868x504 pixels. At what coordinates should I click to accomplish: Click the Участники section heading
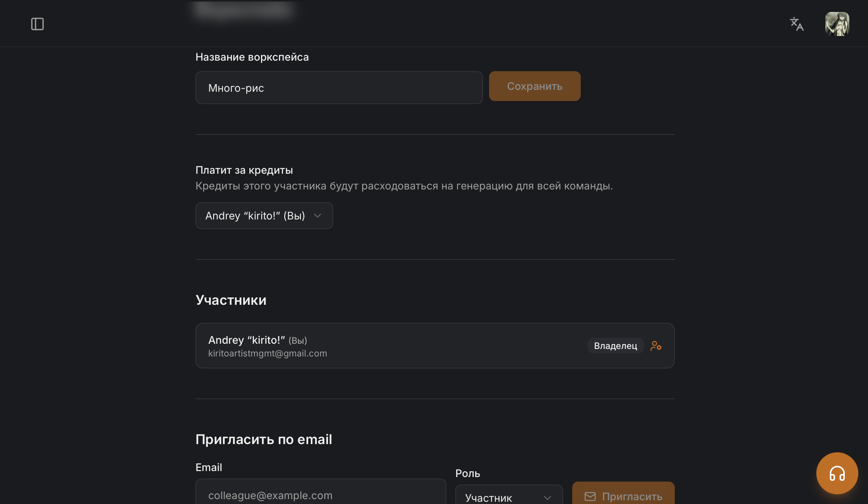click(x=231, y=300)
